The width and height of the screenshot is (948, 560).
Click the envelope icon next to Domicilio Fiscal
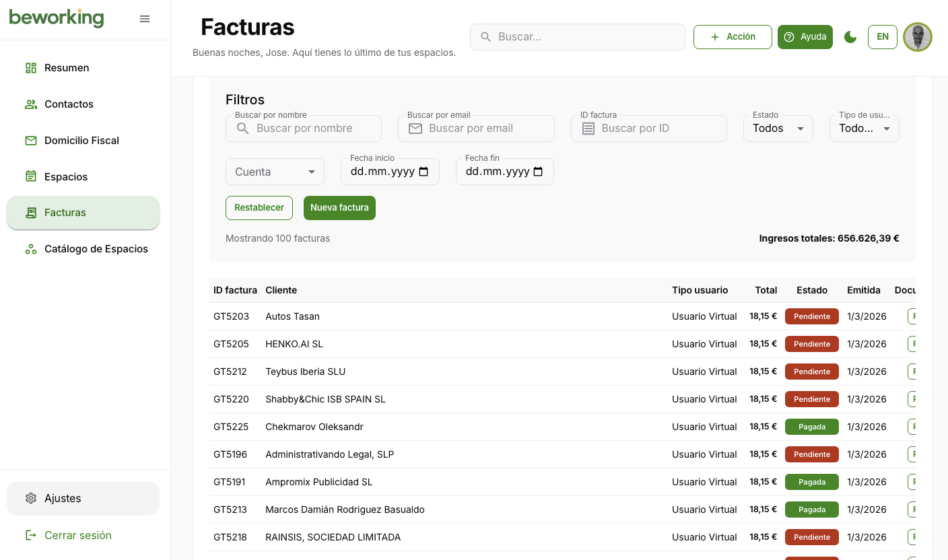(30, 140)
